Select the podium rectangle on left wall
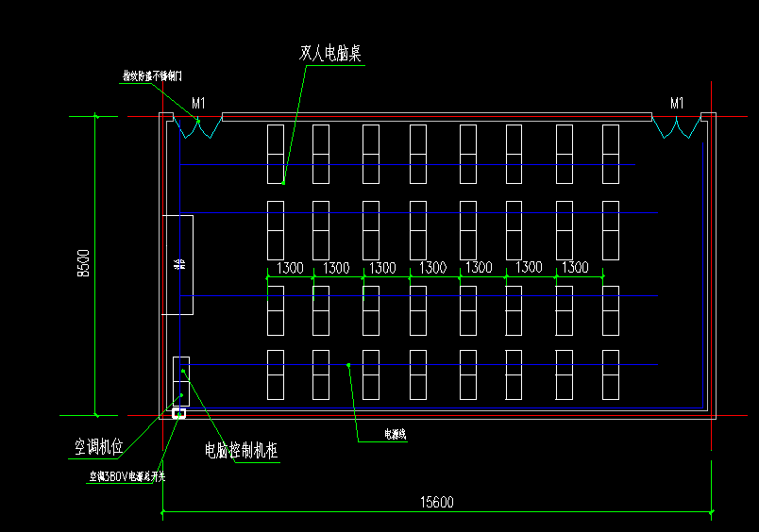Viewport: 759px width, 532px height. [x=178, y=265]
